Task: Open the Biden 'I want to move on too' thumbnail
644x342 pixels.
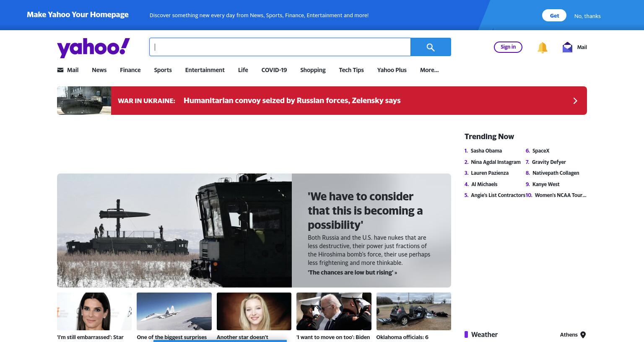Action: tap(334, 311)
